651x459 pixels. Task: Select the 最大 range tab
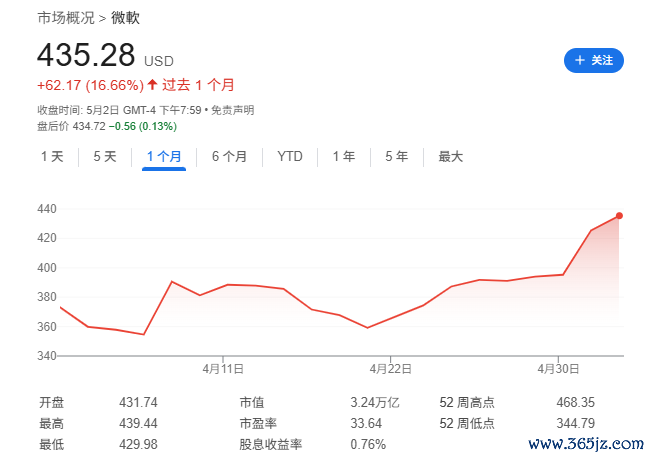(x=450, y=156)
